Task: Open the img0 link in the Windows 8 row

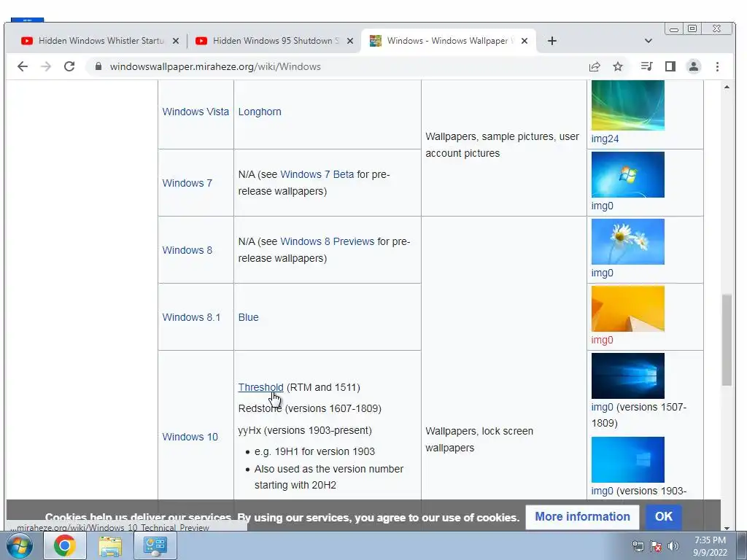Action: click(x=602, y=273)
